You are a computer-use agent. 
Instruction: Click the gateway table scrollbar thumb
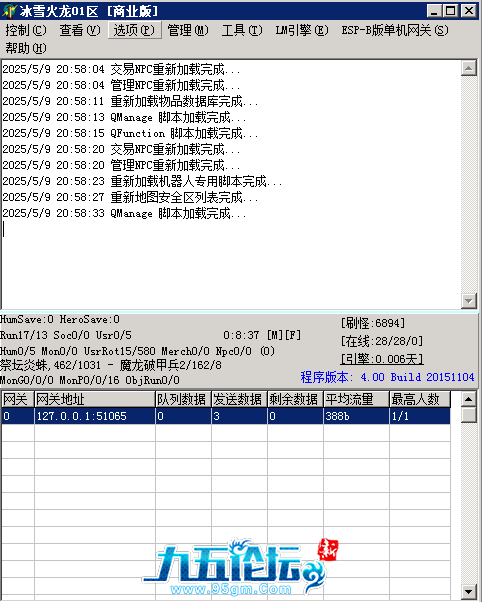(x=469, y=415)
